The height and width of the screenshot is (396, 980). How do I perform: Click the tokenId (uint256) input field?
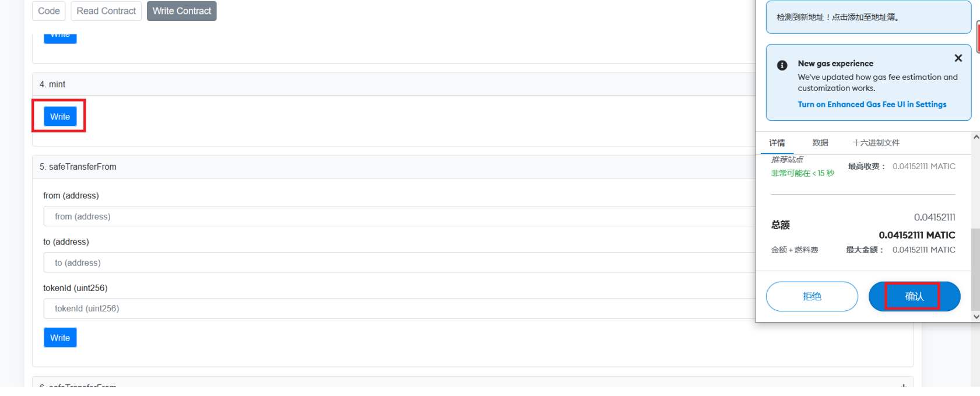(396, 309)
